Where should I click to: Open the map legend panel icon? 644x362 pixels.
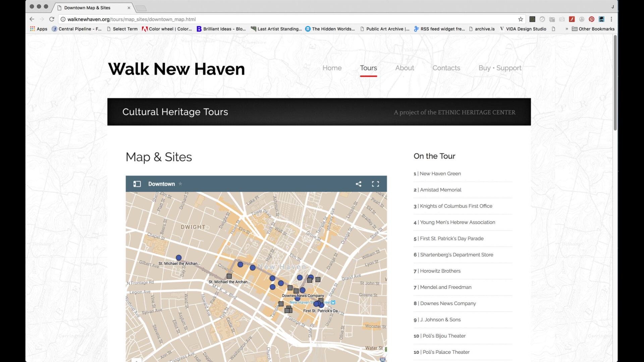[x=137, y=184]
